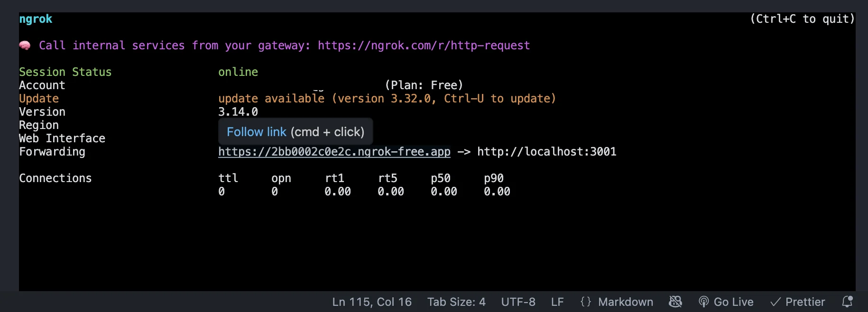The height and width of the screenshot is (312, 868).
Task: Click the orange update available message
Action: tap(387, 99)
